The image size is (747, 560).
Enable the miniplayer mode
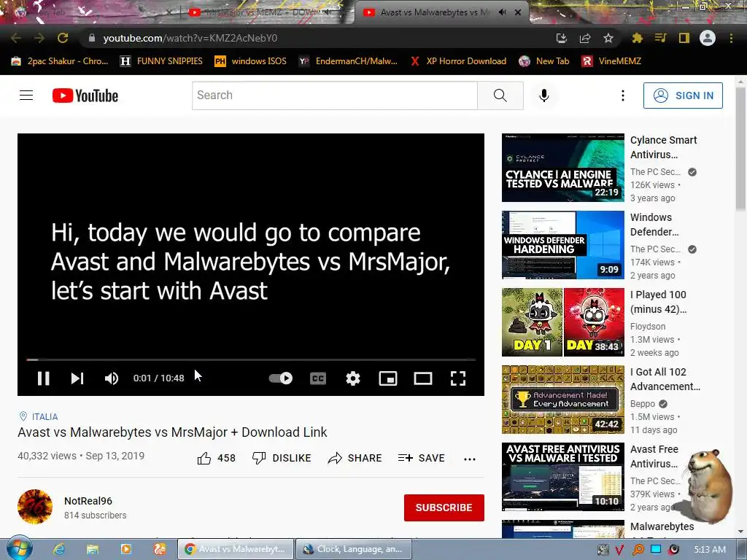pos(388,378)
